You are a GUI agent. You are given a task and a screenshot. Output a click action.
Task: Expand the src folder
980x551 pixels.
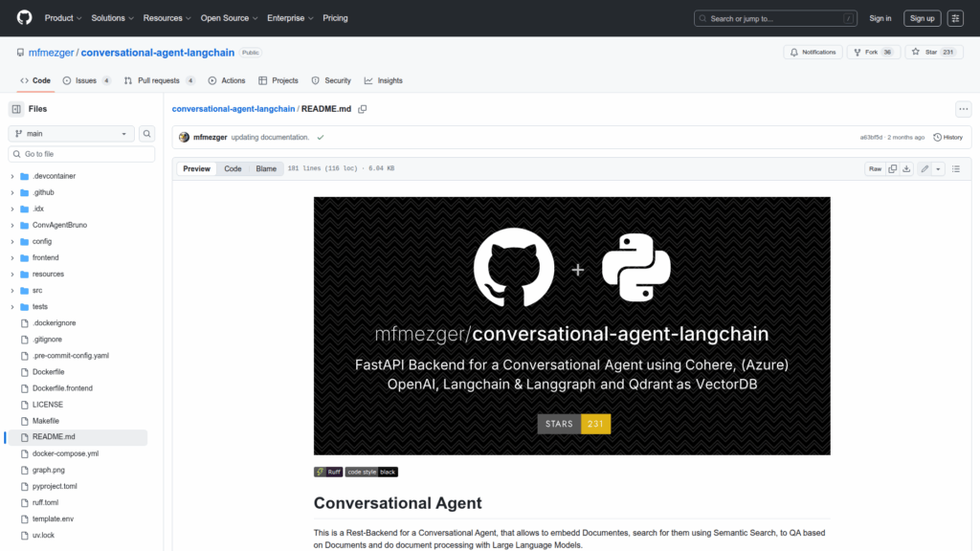coord(12,291)
